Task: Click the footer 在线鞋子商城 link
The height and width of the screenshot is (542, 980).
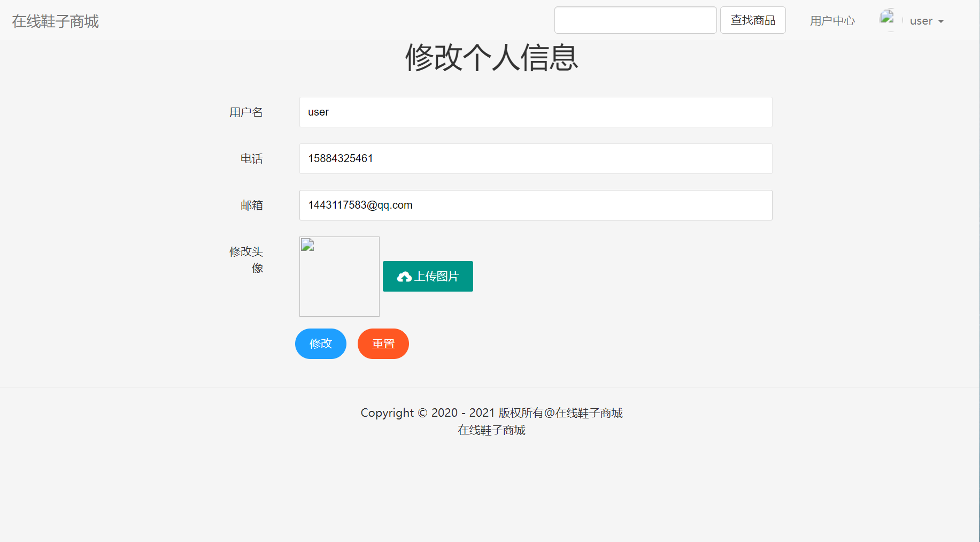Action: [x=491, y=430]
